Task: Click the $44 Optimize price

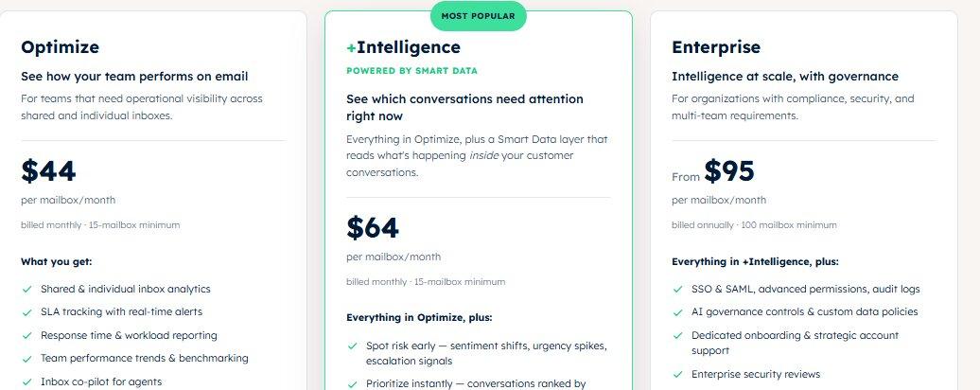Action: pos(48,171)
